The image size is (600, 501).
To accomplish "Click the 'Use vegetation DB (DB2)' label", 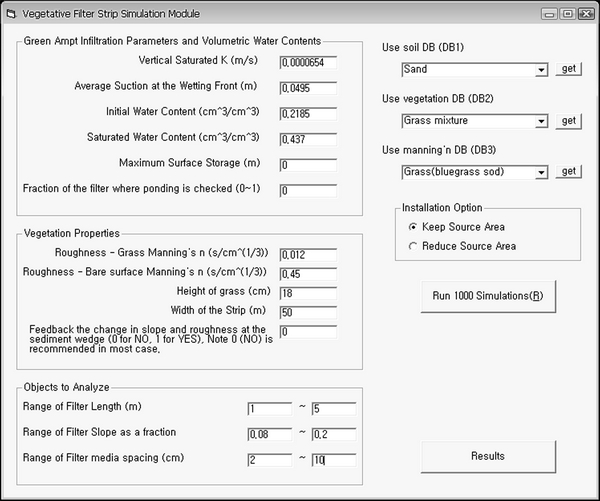I will tap(438, 99).
